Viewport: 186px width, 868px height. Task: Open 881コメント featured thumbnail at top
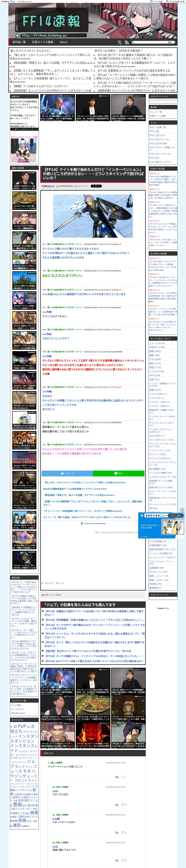pos(93,108)
